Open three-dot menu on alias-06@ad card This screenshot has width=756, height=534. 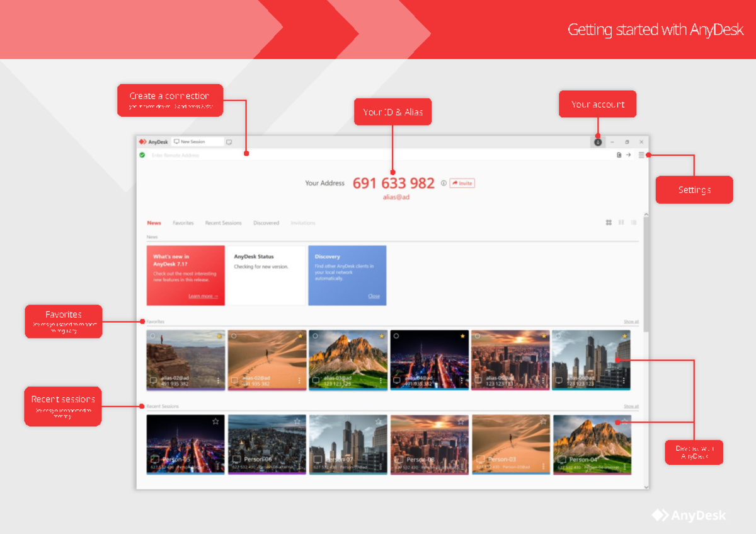[624, 380]
